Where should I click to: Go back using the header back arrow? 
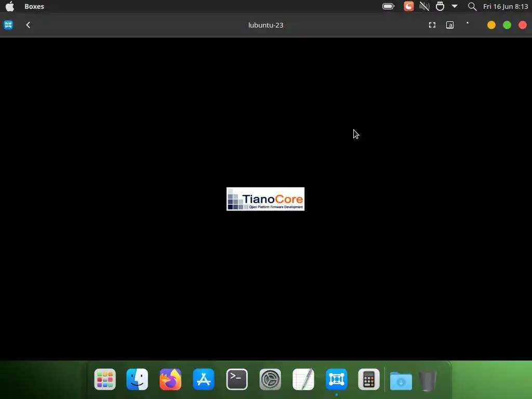pyautogui.click(x=28, y=25)
